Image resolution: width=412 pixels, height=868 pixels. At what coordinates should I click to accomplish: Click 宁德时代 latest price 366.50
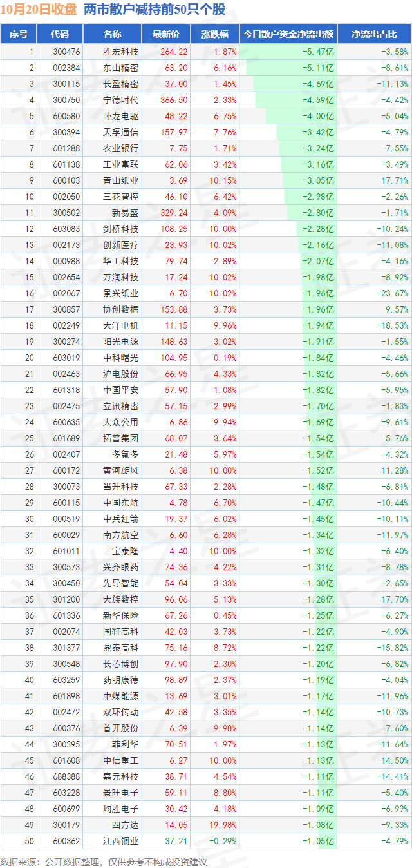click(174, 100)
